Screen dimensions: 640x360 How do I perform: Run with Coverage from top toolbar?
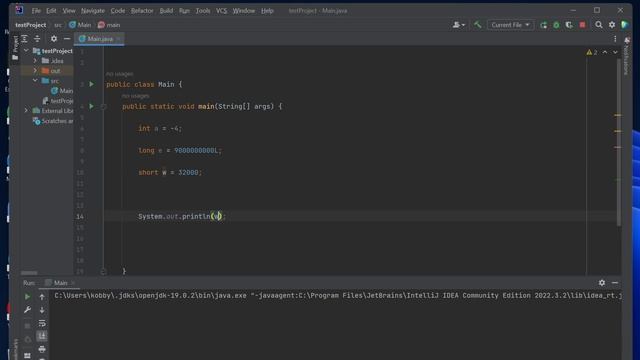coord(569,25)
